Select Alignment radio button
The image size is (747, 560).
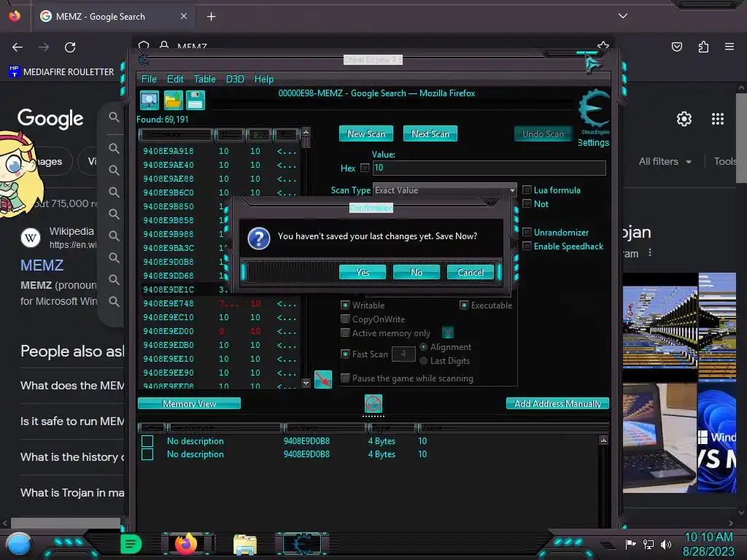point(423,346)
